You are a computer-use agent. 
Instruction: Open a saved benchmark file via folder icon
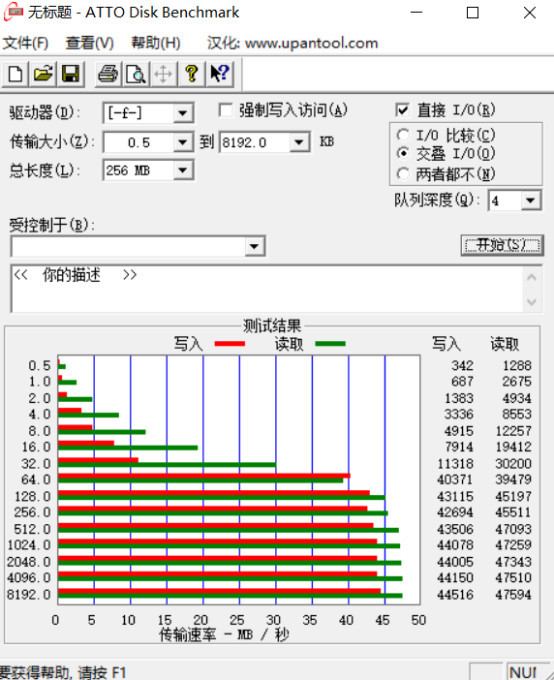43,74
